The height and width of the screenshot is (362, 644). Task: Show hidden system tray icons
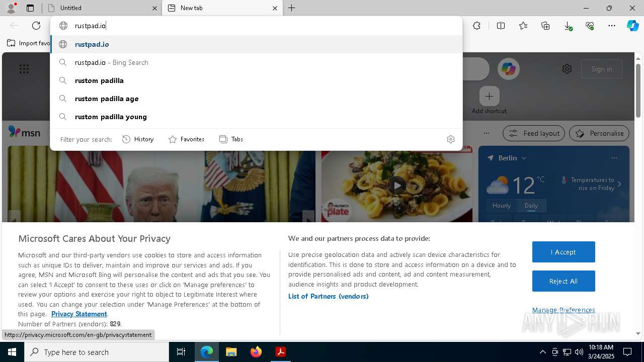542,352
